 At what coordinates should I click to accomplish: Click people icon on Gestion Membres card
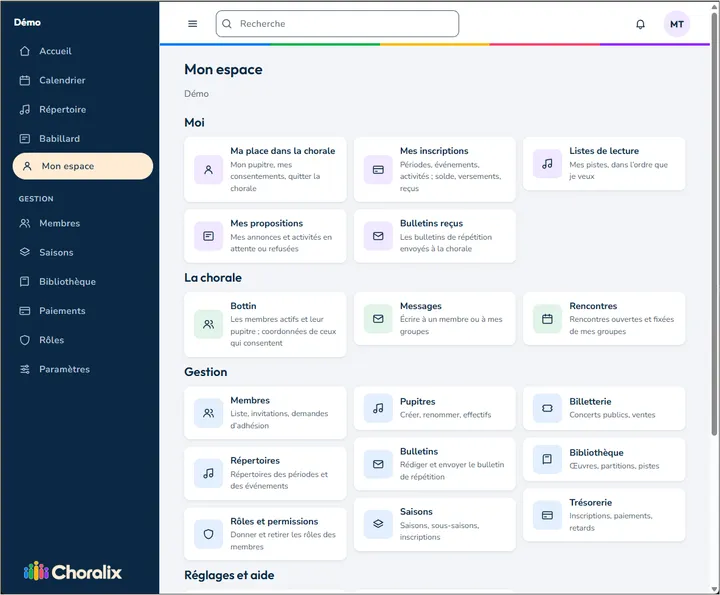(208, 413)
